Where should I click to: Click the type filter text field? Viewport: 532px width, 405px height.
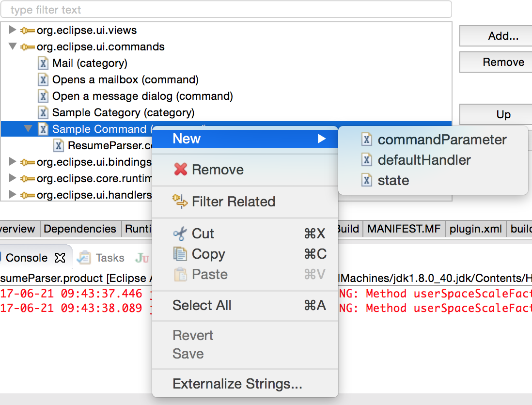pos(226,10)
